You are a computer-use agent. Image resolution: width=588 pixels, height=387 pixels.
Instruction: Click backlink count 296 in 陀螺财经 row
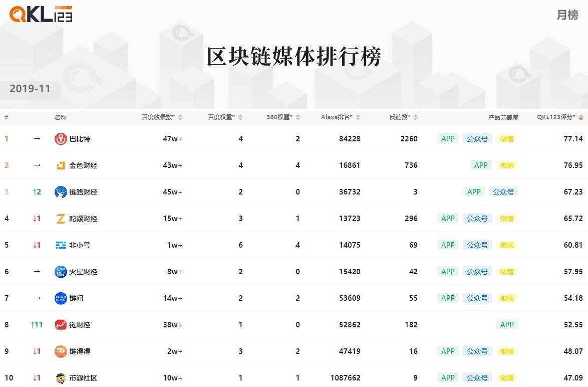click(x=411, y=219)
